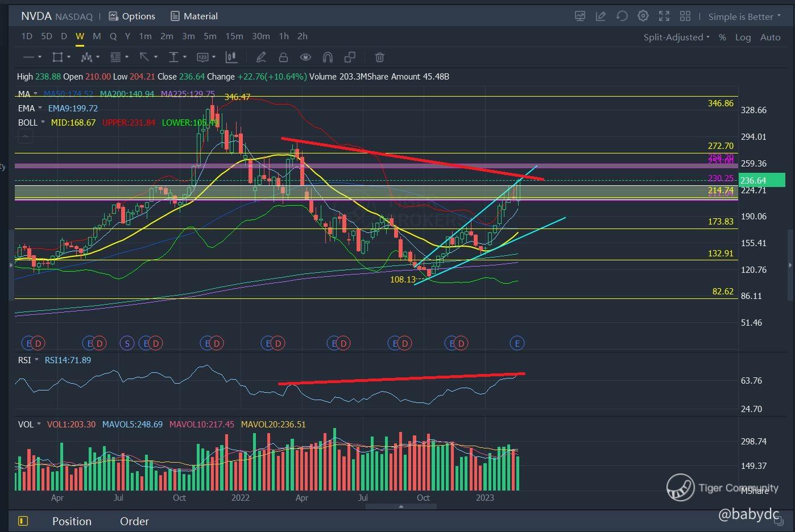Enter fullscreen with the expand arrows icon
This screenshot has width=795, height=532.
point(664,16)
